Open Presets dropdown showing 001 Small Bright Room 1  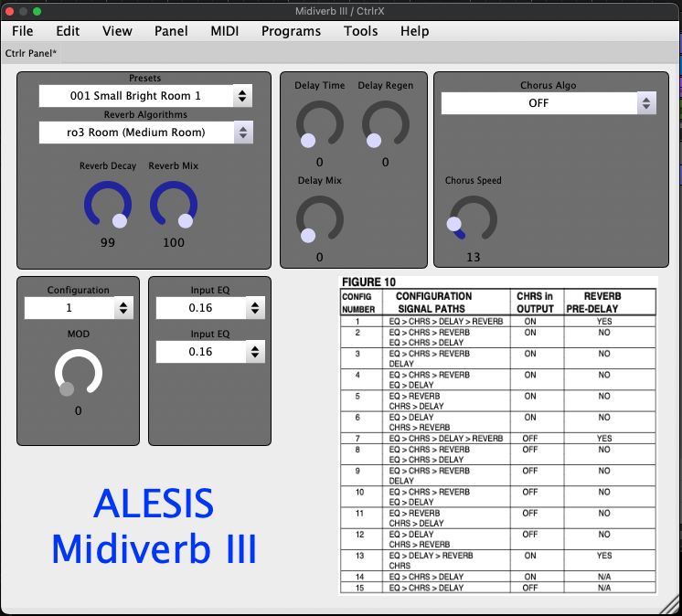145,96
